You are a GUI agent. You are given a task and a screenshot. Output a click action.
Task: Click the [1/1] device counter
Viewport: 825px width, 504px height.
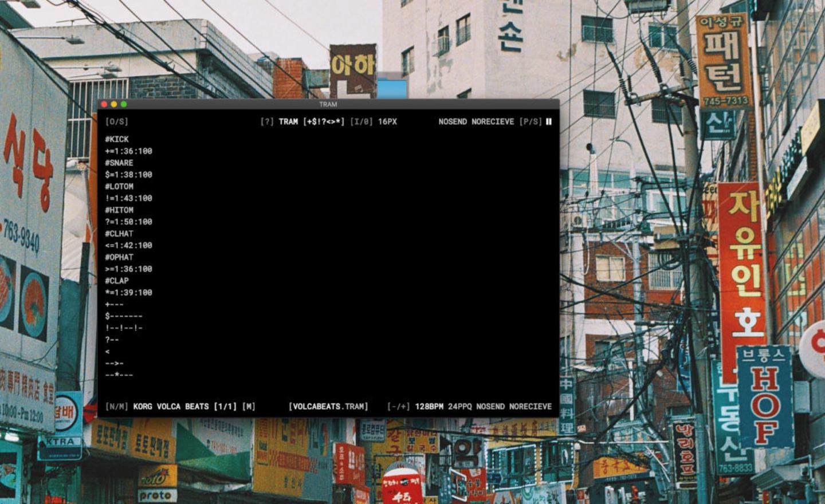(x=225, y=407)
